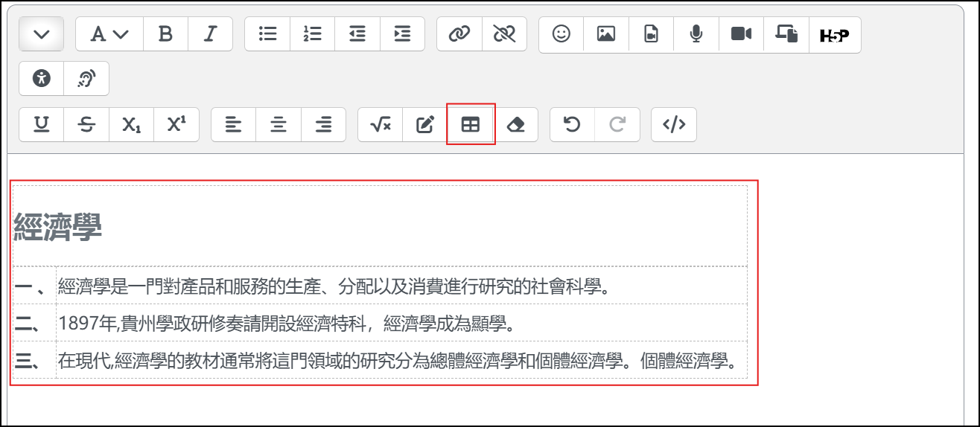Insert an image
Screen dimensions: 980x427
[606, 34]
